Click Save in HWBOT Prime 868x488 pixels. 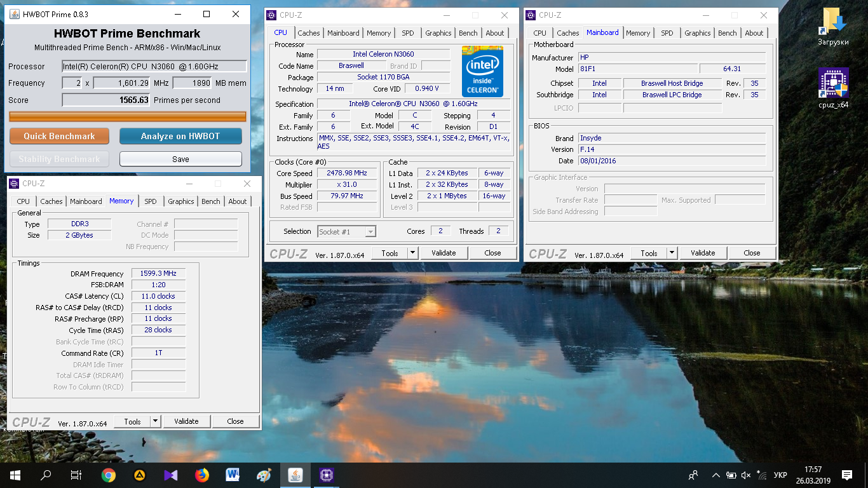[180, 159]
